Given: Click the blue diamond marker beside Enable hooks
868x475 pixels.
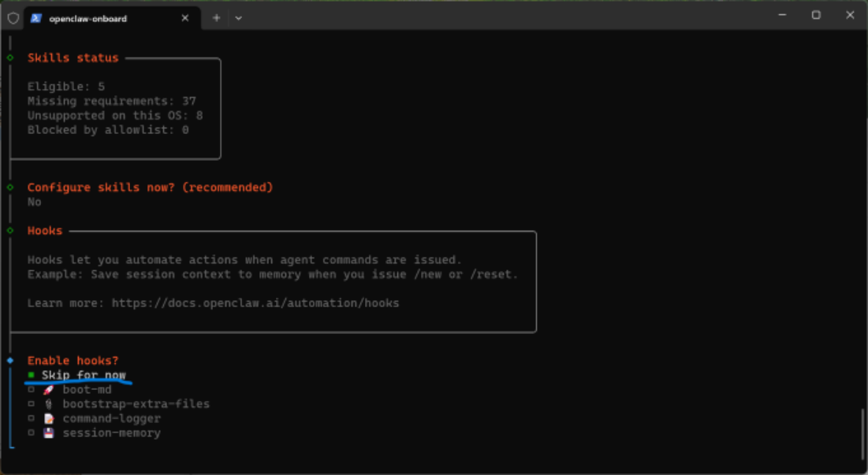Looking at the screenshot, I should 10,361.
